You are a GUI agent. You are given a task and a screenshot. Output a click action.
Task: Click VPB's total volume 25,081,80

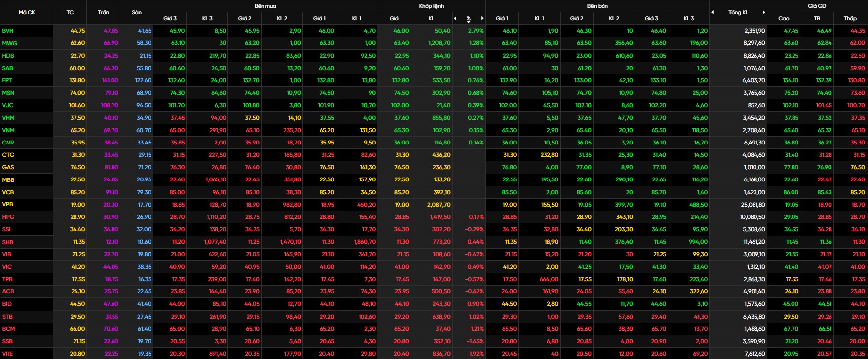point(753,205)
